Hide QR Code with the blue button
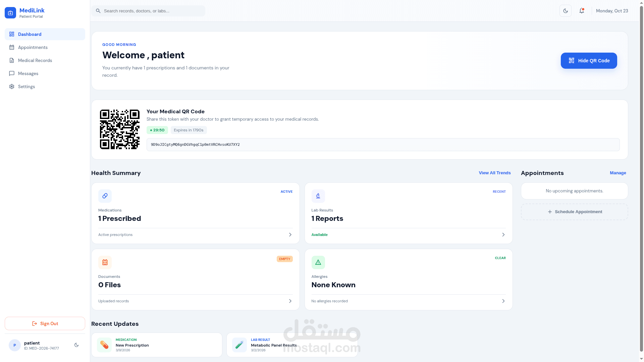This screenshot has height=362, width=644. click(x=589, y=61)
